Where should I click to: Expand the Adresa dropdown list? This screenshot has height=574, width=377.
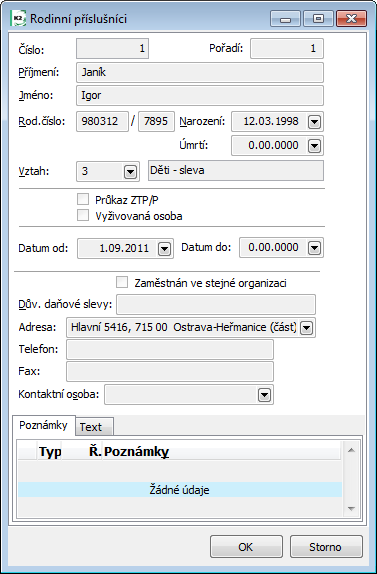pyautogui.click(x=306, y=328)
